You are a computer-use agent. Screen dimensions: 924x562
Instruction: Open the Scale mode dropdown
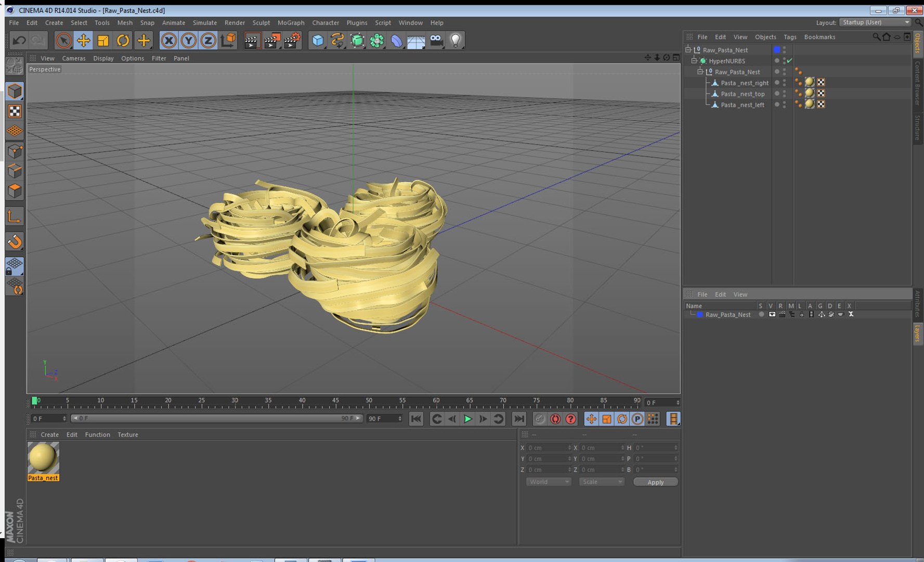pos(601,482)
